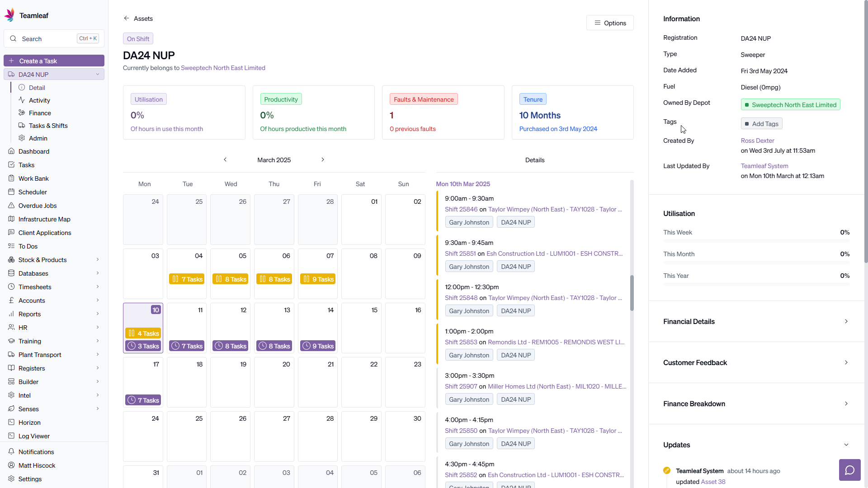Open Notifications

click(36, 452)
